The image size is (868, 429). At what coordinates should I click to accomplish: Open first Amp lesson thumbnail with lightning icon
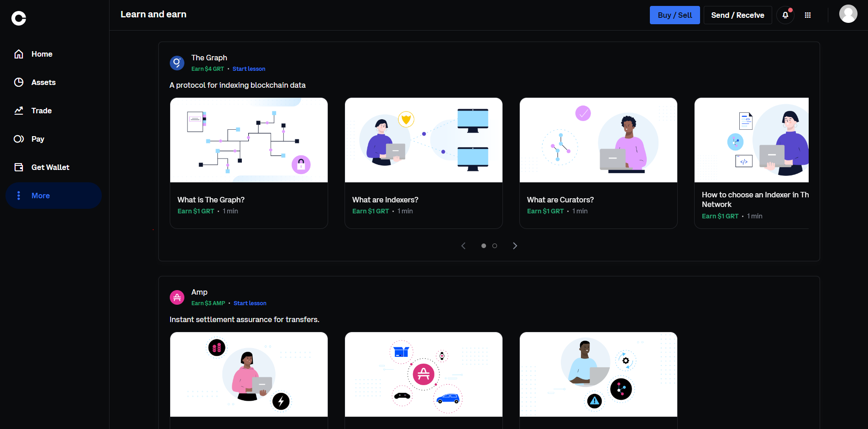click(249, 374)
